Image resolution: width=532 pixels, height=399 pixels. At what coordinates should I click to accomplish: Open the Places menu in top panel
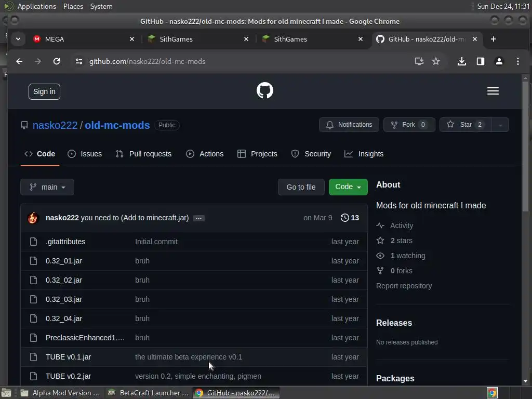point(73,6)
